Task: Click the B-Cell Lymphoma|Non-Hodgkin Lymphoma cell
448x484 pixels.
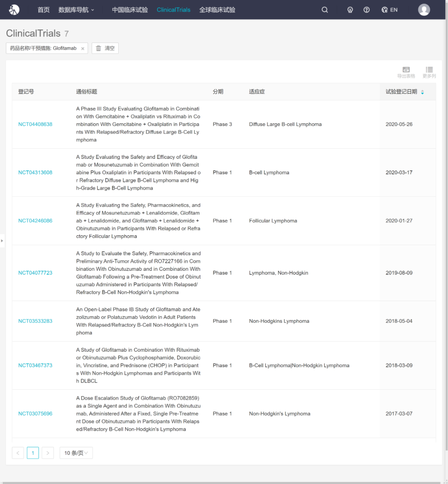Action: pos(299,365)
